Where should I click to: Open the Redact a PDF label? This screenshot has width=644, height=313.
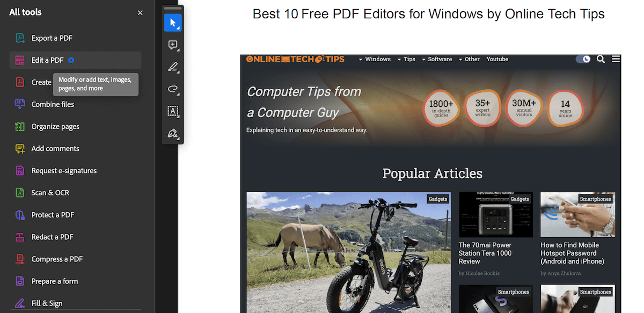pyautogui.click(x=52, y=237)
